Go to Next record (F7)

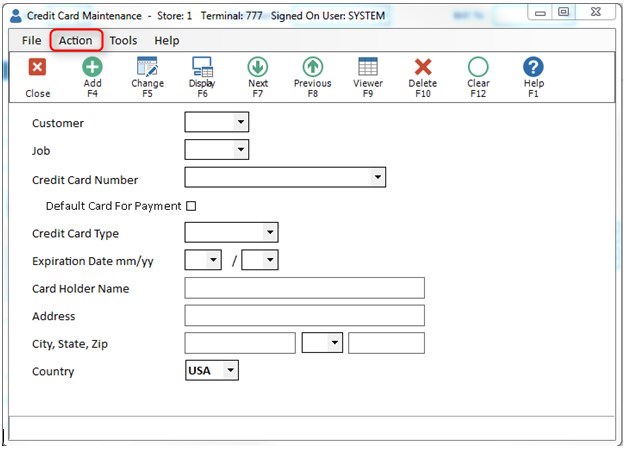tap(258, 68)
